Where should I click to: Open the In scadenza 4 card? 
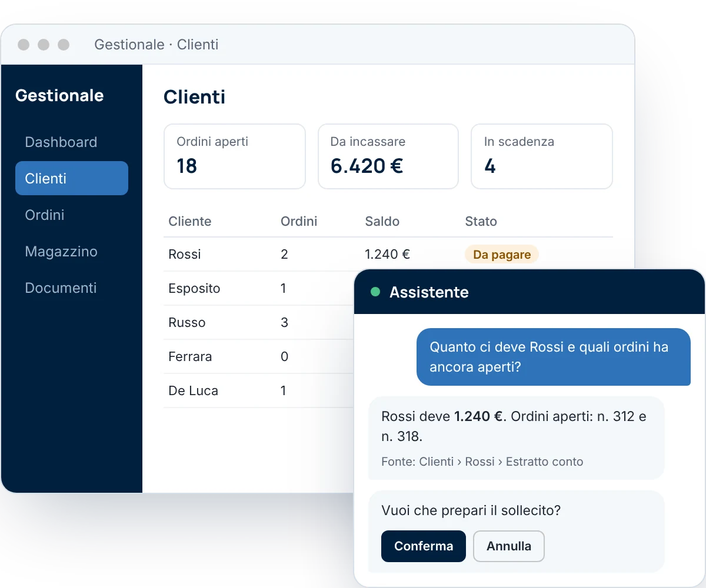click(542, 156)
